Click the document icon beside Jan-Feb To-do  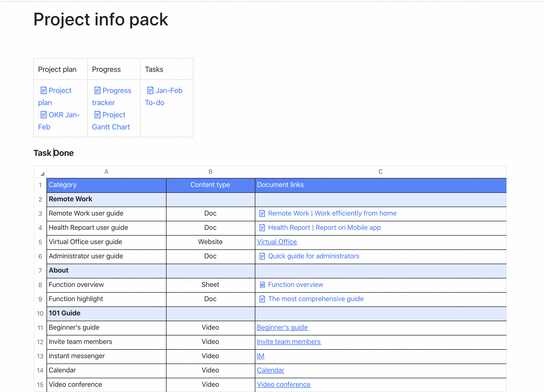click(150, 90)
